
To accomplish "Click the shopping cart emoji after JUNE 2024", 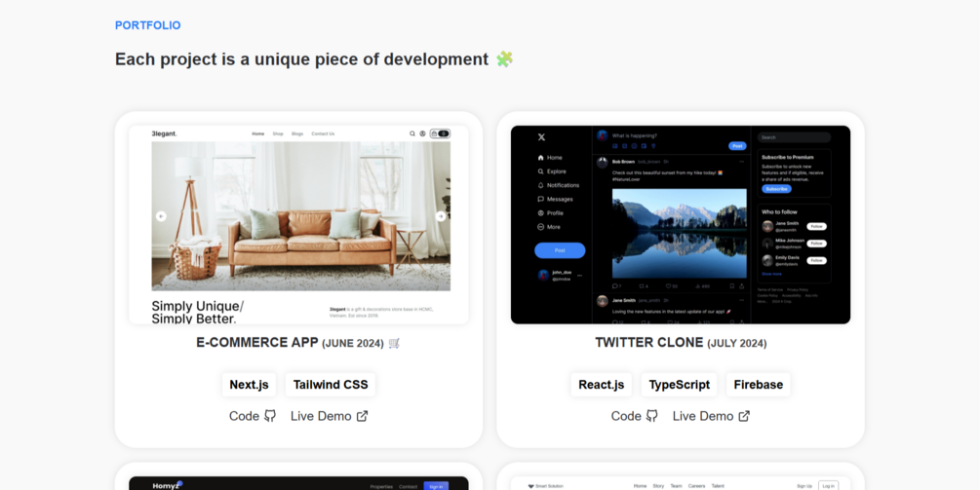I will 394,343.
